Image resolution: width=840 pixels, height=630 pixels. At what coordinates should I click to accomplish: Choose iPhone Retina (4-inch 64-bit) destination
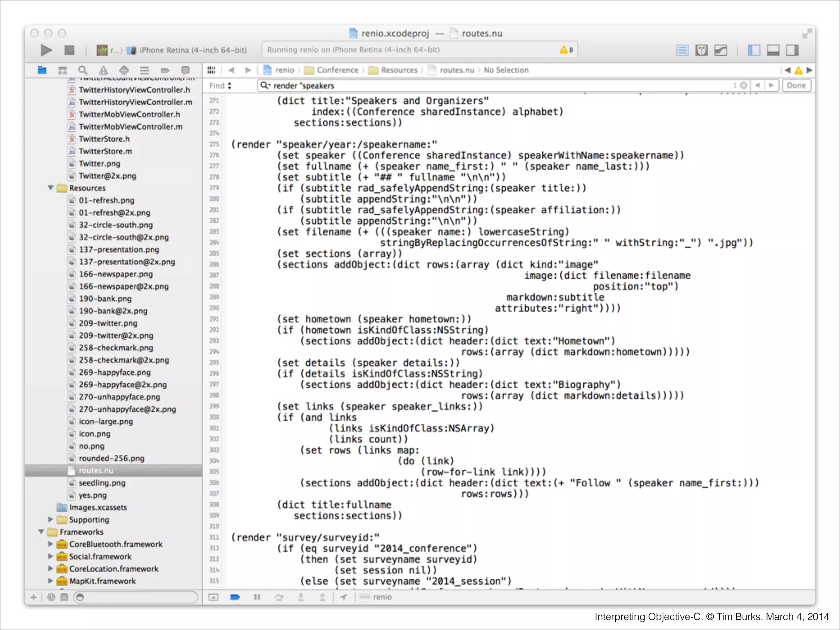coord(187,50)
